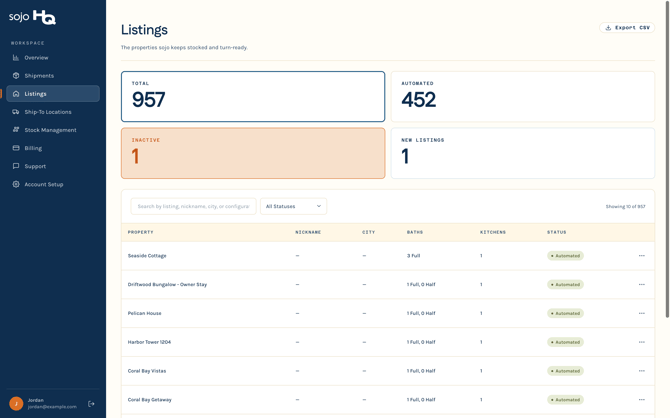Click Automated badge for Seaside Cottage

pos(565,256)
